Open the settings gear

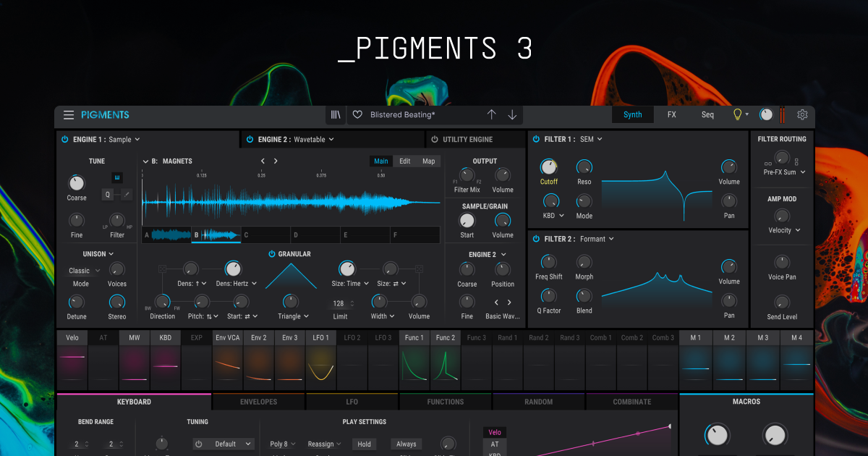tap(802, 114)
